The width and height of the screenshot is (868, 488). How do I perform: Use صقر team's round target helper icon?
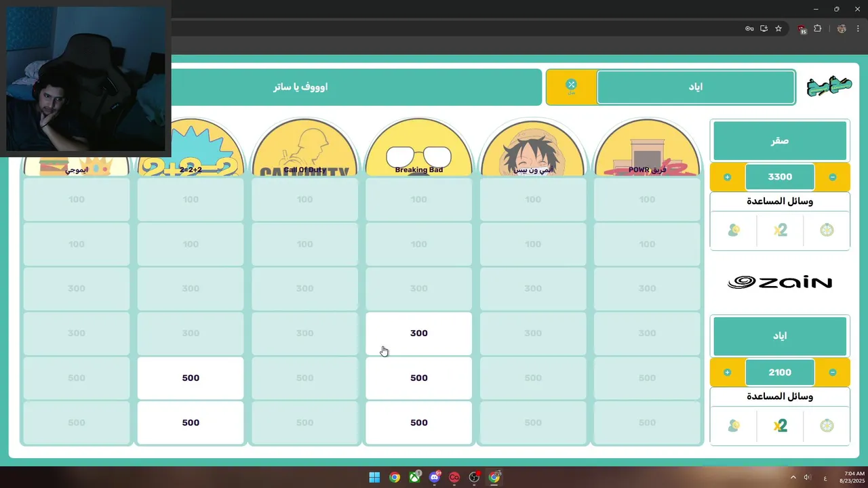pyautogui.click(x=826, y=230)
